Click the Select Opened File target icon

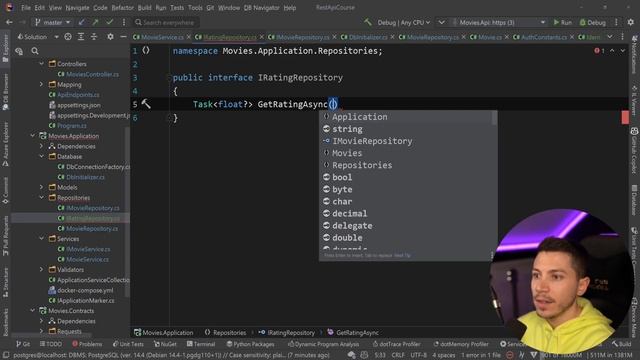(x=68, y=37)
